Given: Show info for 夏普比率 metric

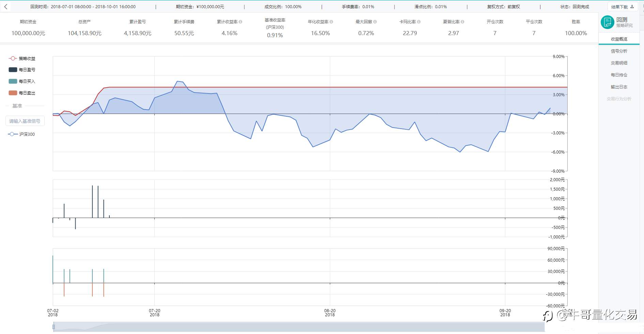Looking at the screenshot, I should [x=462, y=21].
